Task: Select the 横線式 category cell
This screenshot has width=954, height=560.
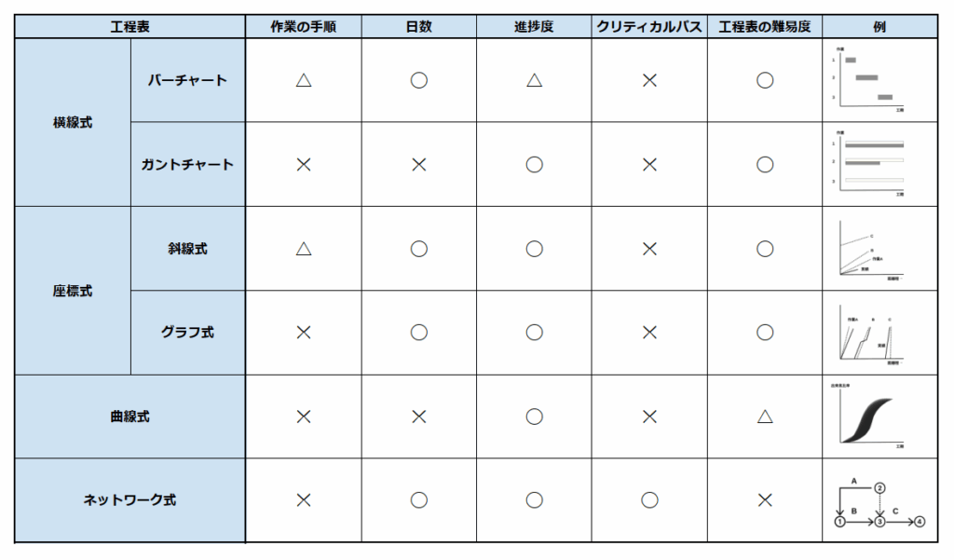Action: click(73, 122)
